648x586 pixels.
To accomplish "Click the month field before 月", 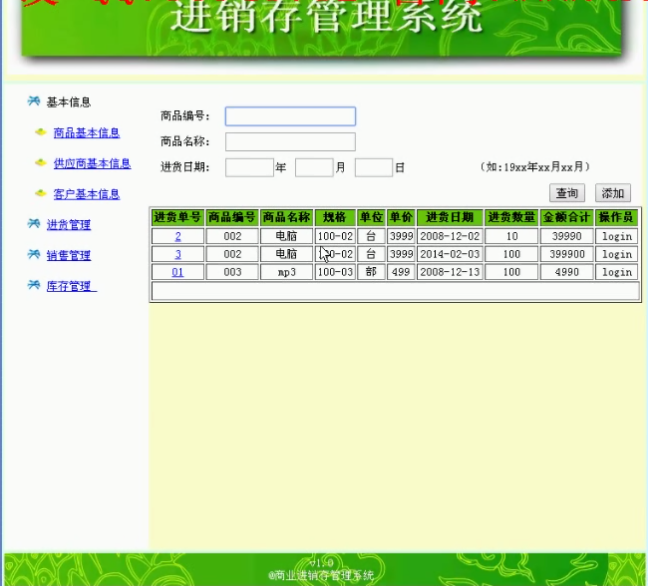I will tap(314, 167).
